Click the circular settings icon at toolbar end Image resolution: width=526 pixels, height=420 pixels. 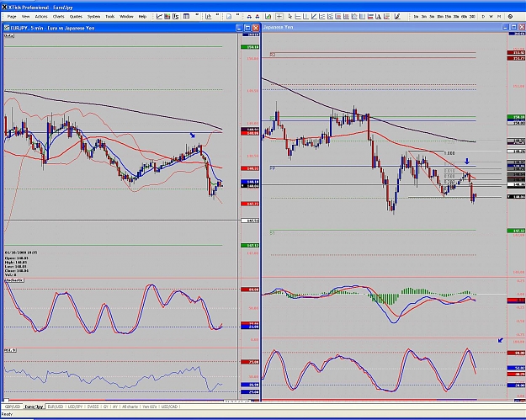coord(510,17)
